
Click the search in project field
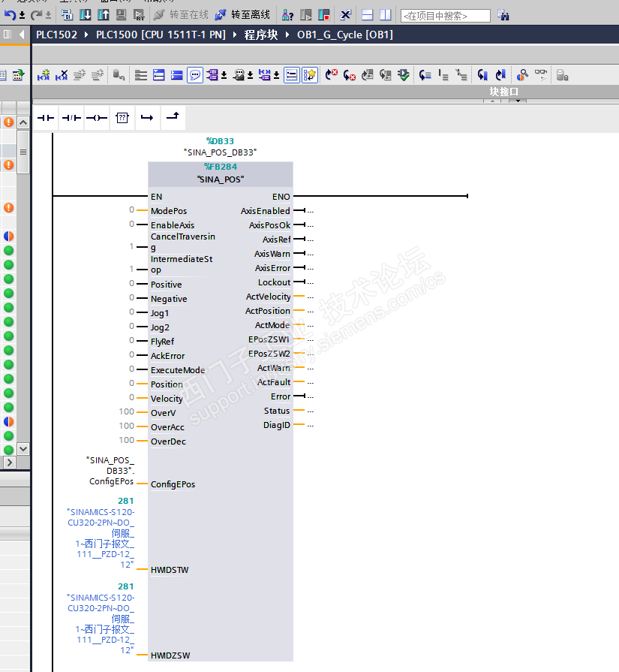(x=446, y=16)
